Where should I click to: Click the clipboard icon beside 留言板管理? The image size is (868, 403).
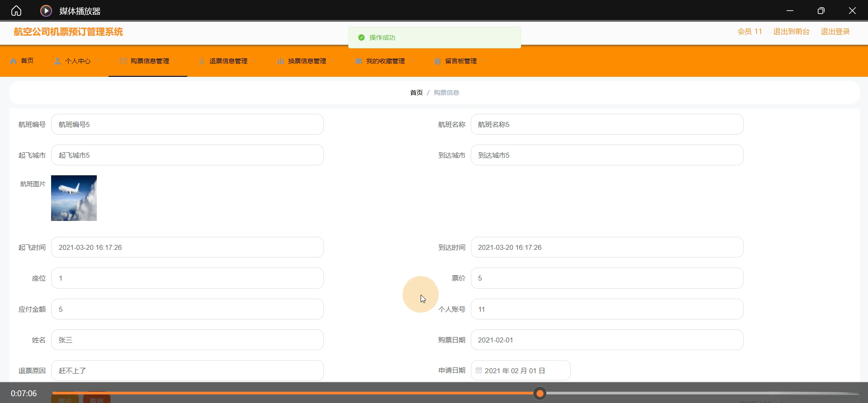click(437, 61)
